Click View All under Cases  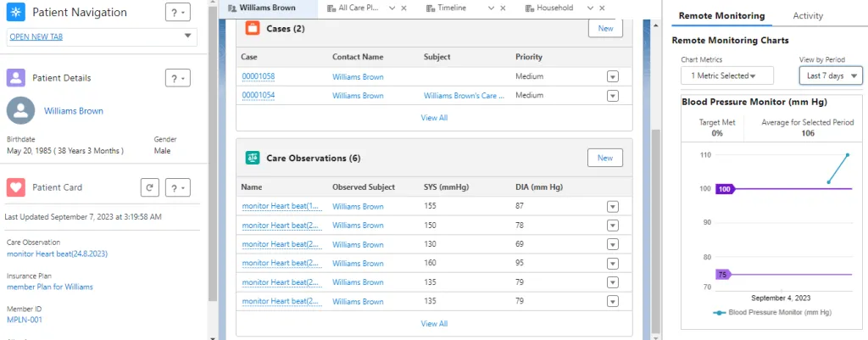pyautogui.click(x=434, y=117)
